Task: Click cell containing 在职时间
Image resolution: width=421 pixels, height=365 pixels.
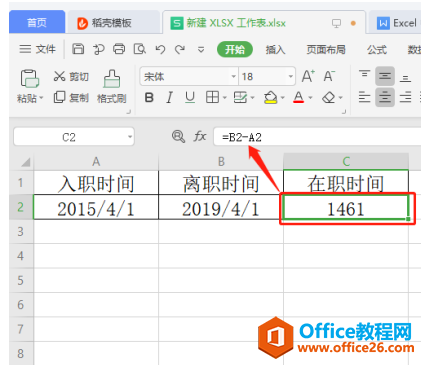Action: (x=346, y=183)
